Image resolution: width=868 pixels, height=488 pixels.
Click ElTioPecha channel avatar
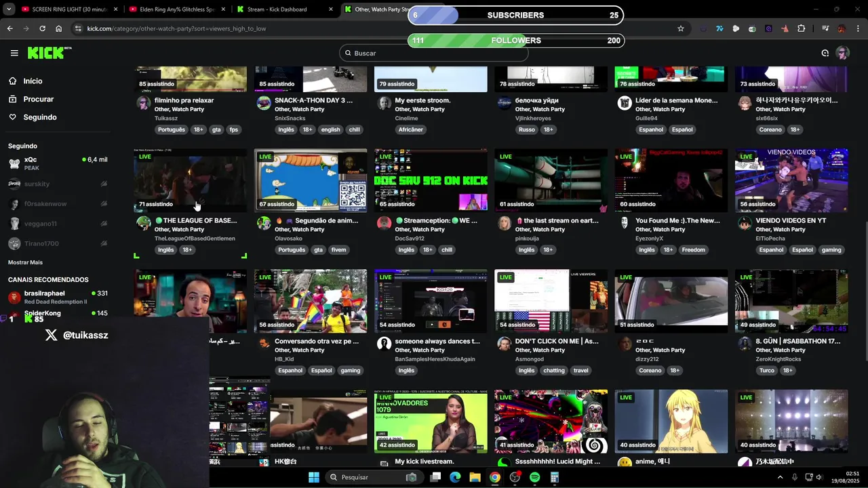click(x=745, y=223)
